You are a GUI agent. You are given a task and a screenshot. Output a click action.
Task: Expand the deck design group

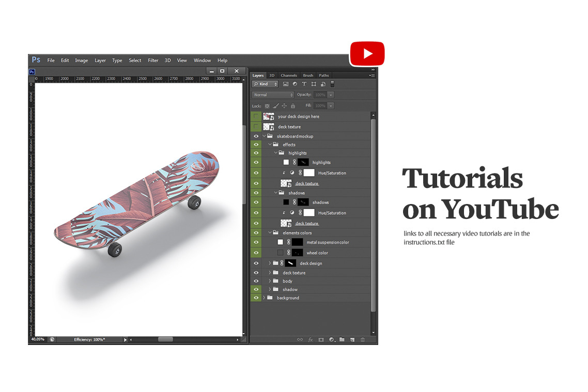[269, 263]
